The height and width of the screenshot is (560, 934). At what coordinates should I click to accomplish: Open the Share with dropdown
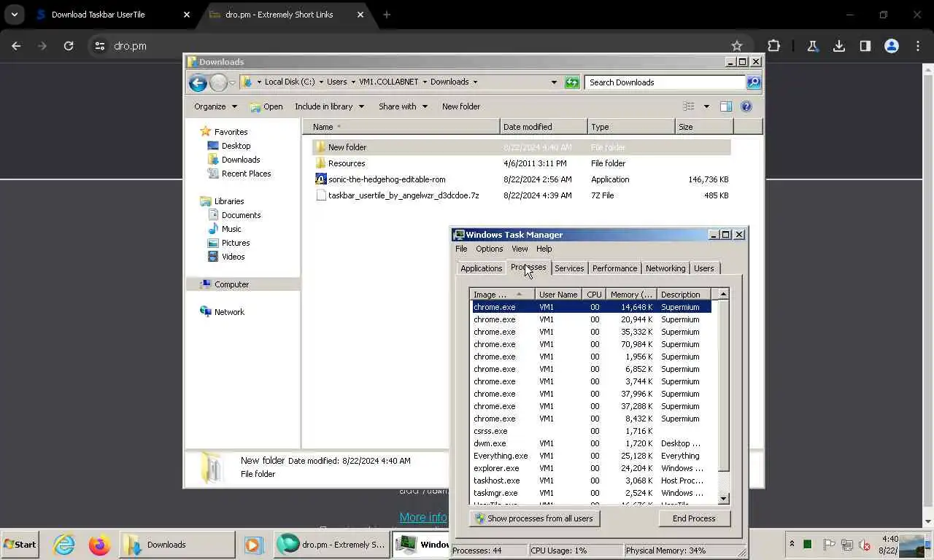pyautogui.click(x=403, y=106)
